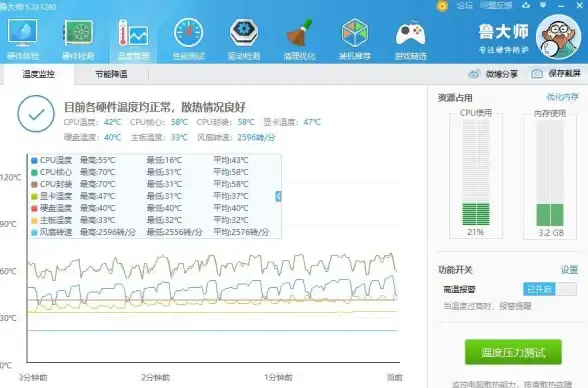Click the 3.2 GB memory value
This screenshot has height=388, width=588.
[551, 233]
